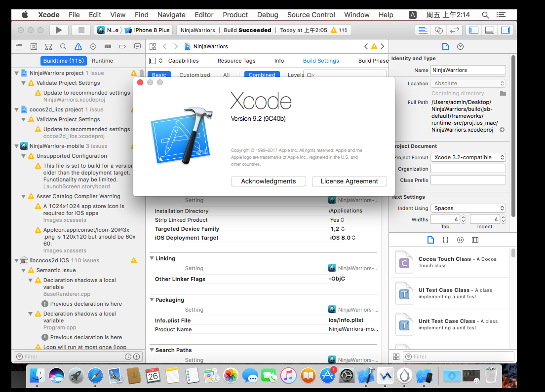Jump to next issue arrow in jump bar
Image resolution: width=545 pixels, height=392 pixels.
382,46
